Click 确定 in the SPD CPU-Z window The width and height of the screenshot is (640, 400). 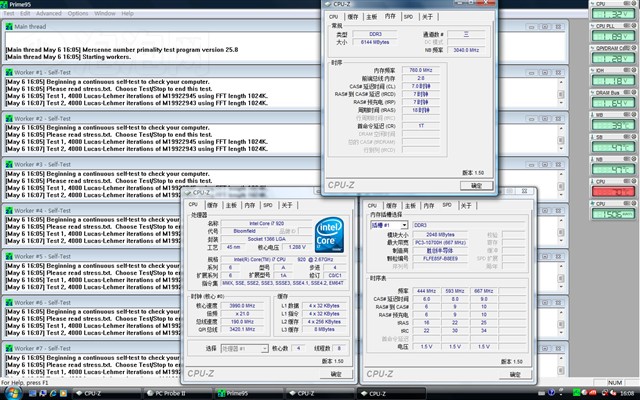pyautogui.click(x=515, y=374)
